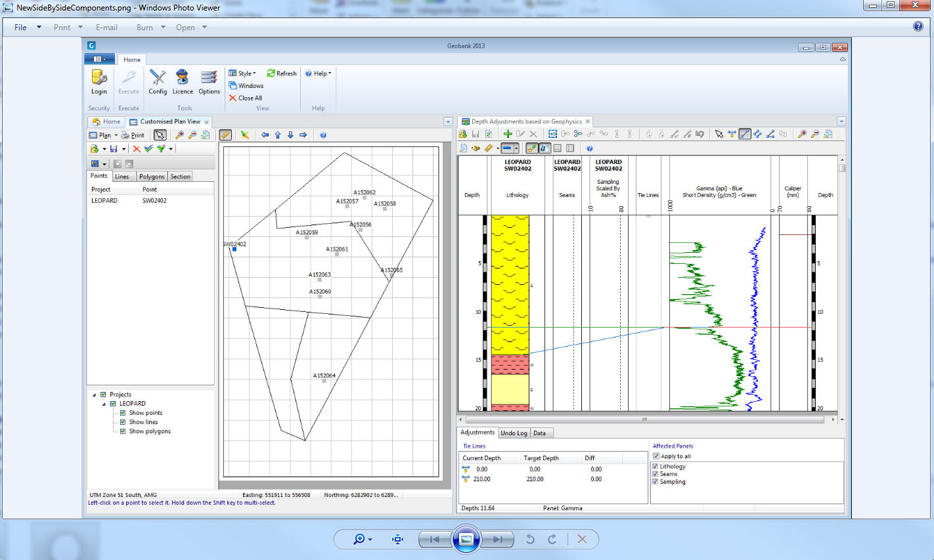This screenshot has width=934, height=560.
Task: Select the Polygons tab
Action: click(x=152, y=177)
